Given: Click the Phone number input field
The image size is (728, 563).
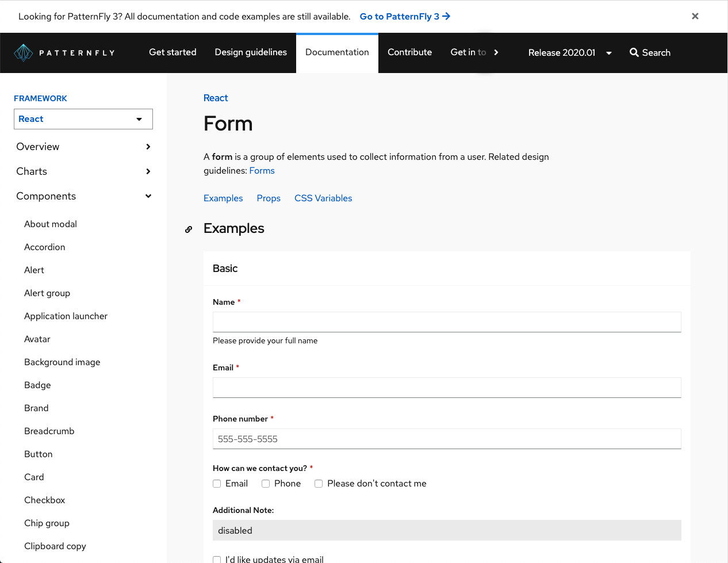Looking at the screenshot, I should (x=447, y=439).
